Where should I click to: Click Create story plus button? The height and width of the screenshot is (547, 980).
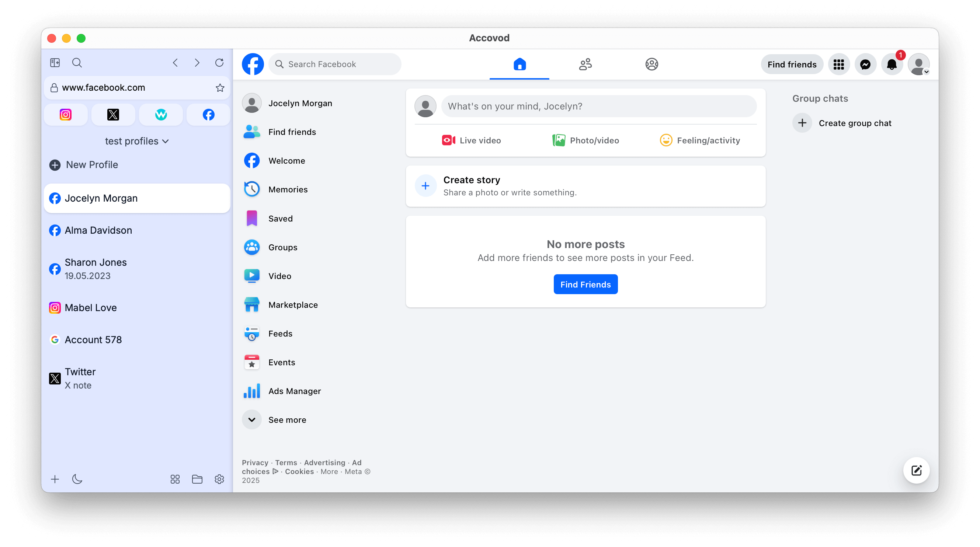tap(425, 186)
